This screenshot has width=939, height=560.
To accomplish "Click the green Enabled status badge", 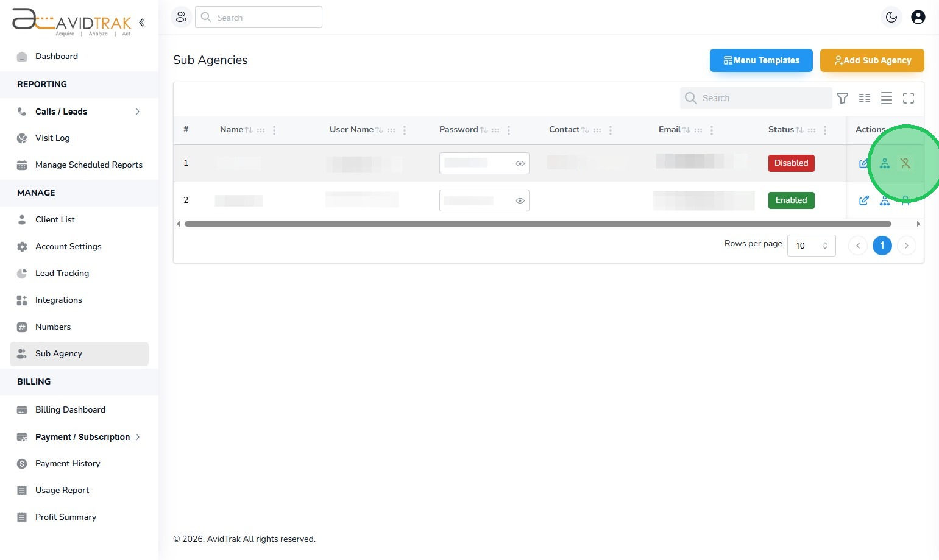I will 791,200.
